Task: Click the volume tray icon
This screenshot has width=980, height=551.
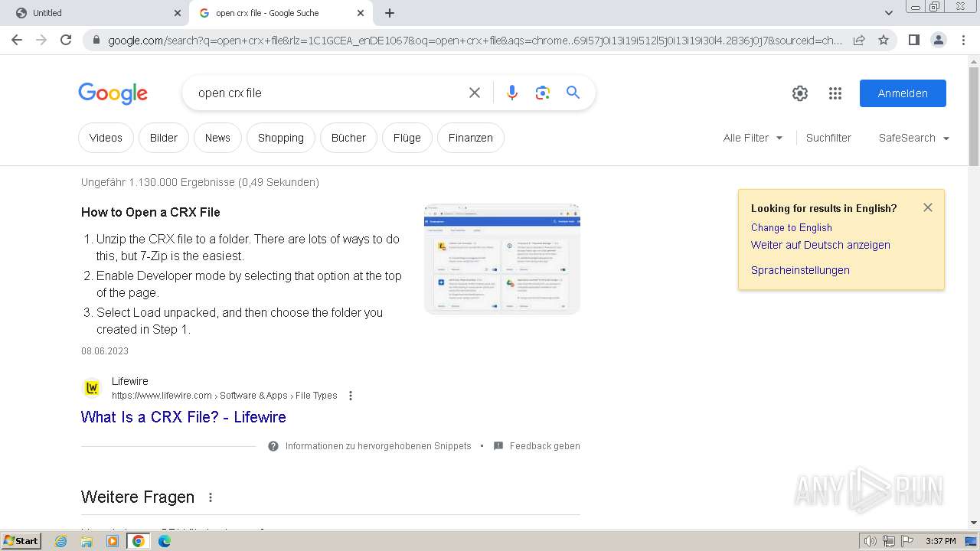Action: click(x=870, y=541)
